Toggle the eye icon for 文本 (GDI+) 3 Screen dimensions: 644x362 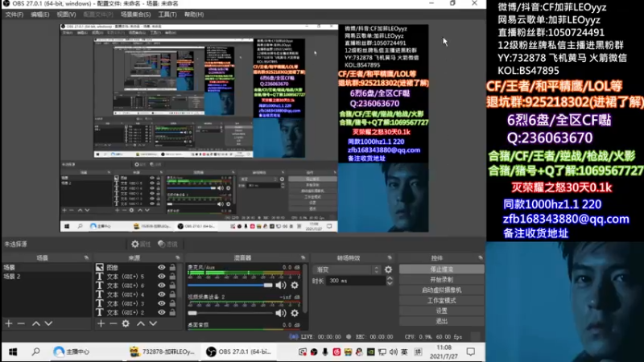pyautogui.click(x=162, y=303)
